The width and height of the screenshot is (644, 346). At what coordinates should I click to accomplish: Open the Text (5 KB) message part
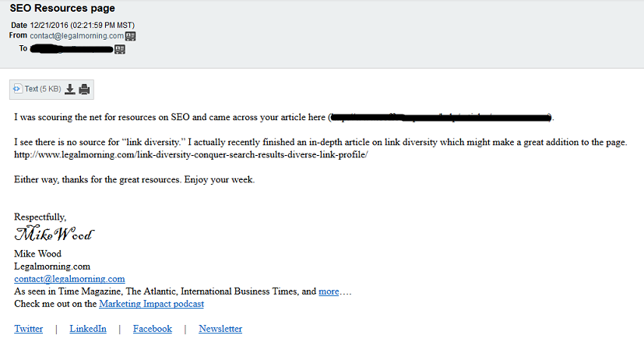[42, 89]
